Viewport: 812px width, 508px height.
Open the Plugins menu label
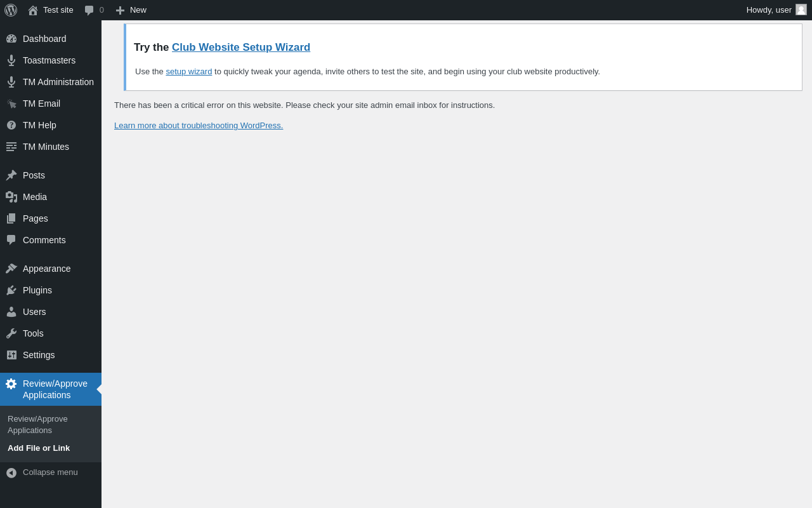(37, 290)
